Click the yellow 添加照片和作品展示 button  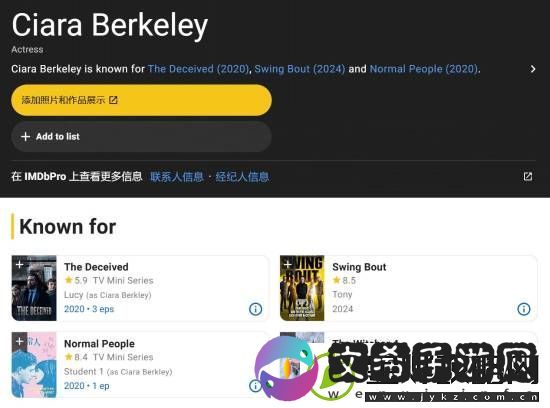(x=141, y=100)
